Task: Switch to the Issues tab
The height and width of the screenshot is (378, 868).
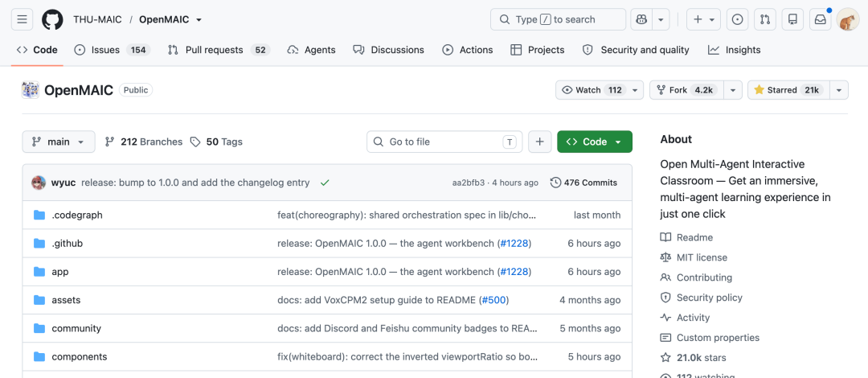Action: 113,50
